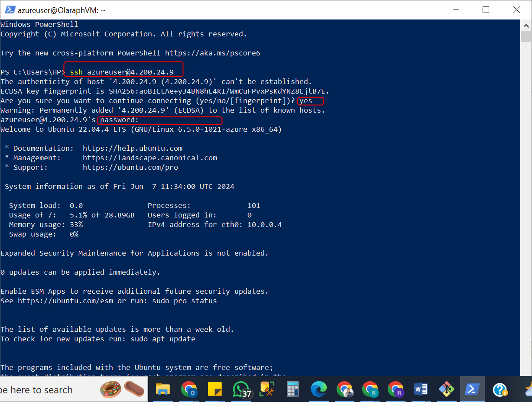This screenshot has height=402, width=532.
Task: Minimize the PowerShell window
Action: 456,10
